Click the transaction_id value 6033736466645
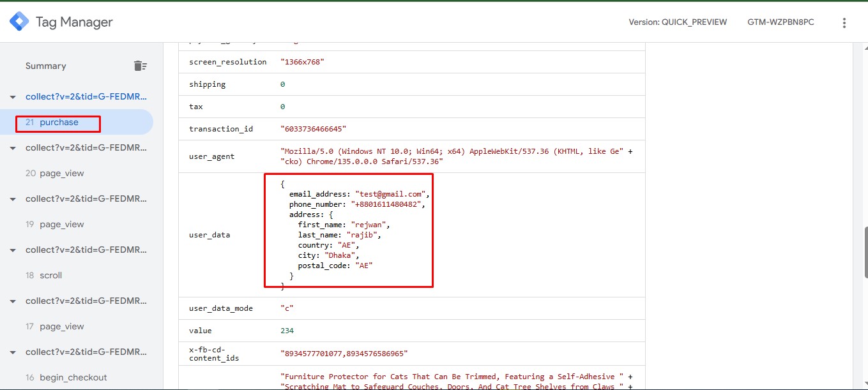 point(313,129)
